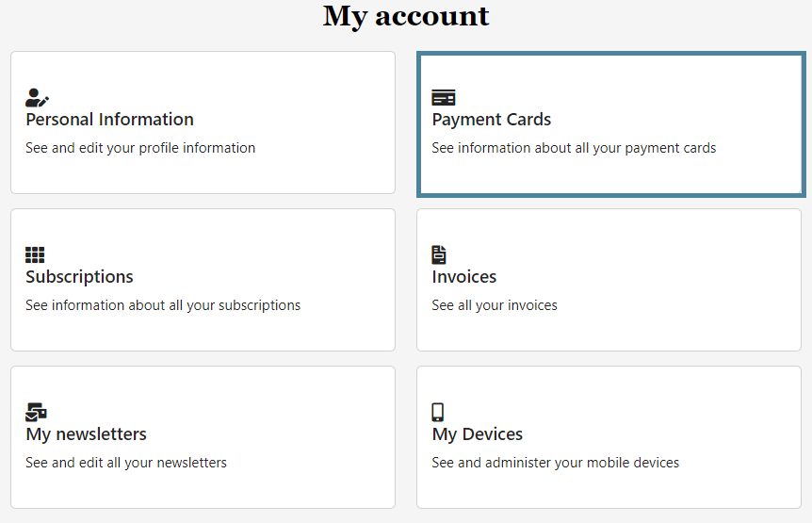
Task: Click 'See all your invoices' description
Action: 495,305
